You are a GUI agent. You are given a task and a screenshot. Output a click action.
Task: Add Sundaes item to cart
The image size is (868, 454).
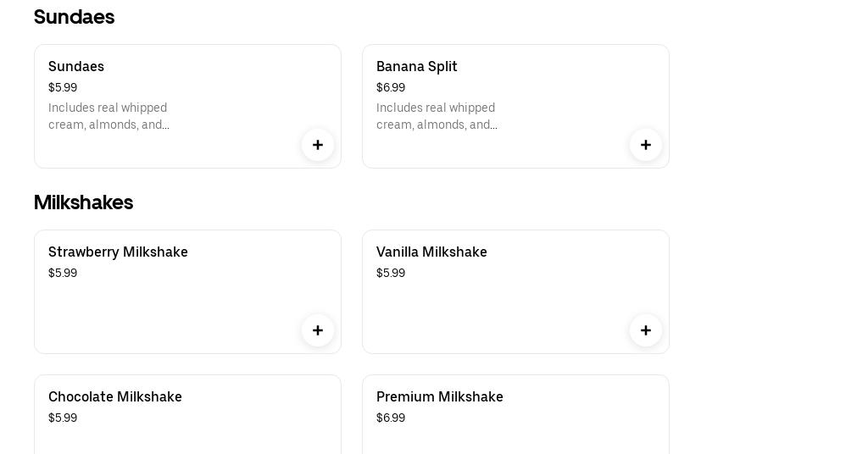(x=318, y=145)
